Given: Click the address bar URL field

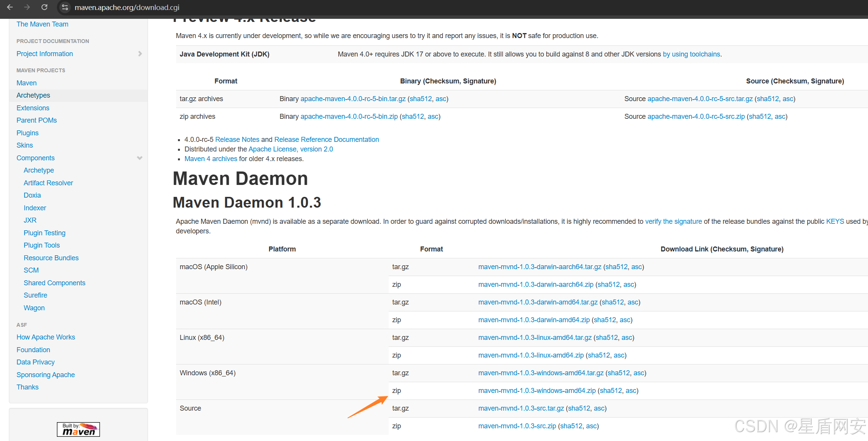Looking at the screenshot, I should pyautogui.click(x=127, y=7).
